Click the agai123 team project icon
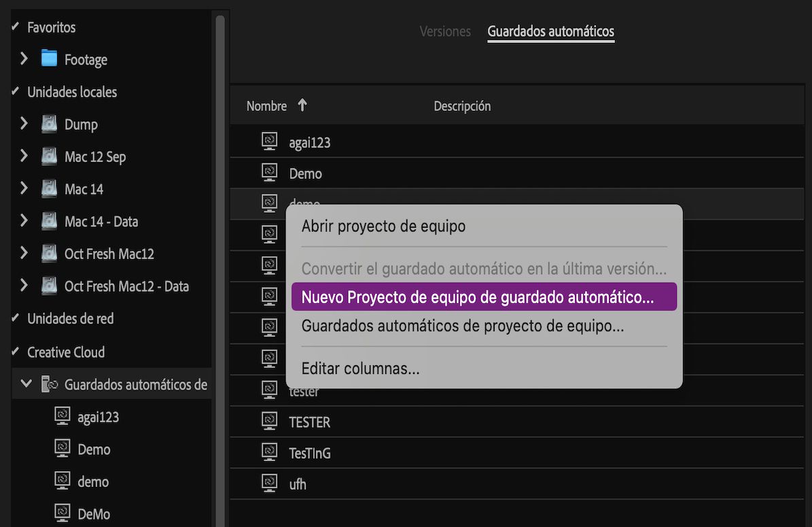Image resolution: width=812 pixels, height=527 pixels. pyautogui.click(x=270, y=141)
